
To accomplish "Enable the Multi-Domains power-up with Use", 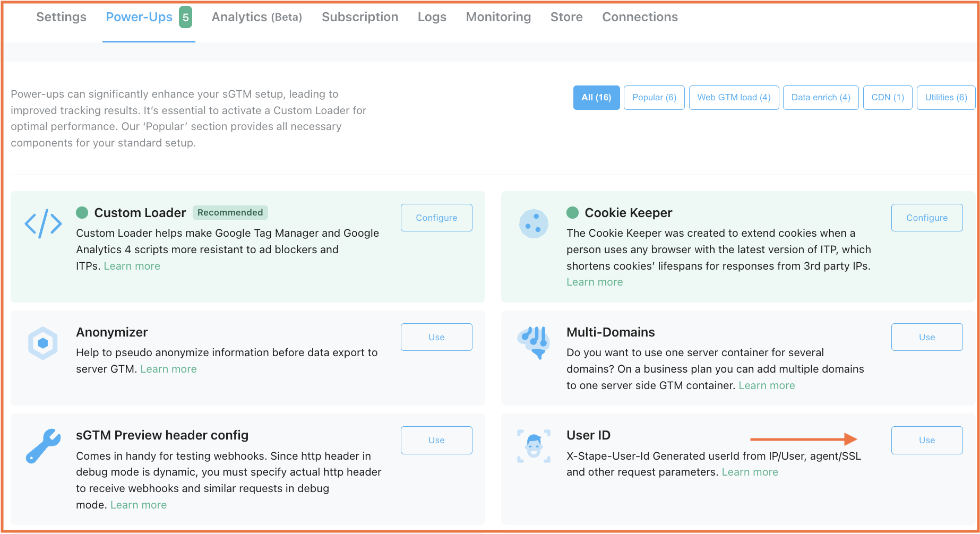I will (926, 337).
